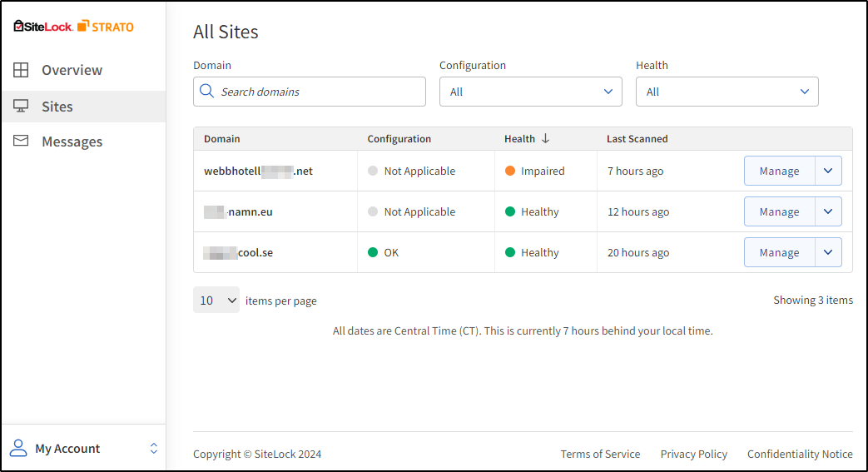
Task: Open My Account menu
Action: (x=84, y=448)
